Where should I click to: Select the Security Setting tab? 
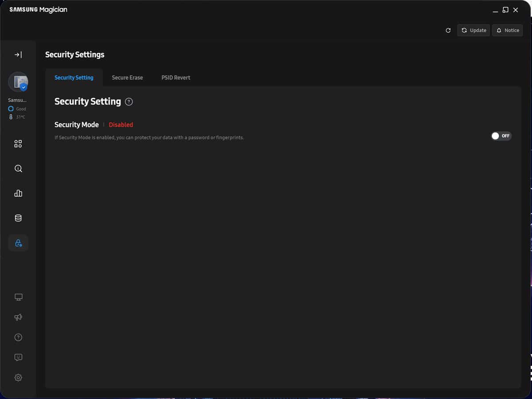point(74,78)
